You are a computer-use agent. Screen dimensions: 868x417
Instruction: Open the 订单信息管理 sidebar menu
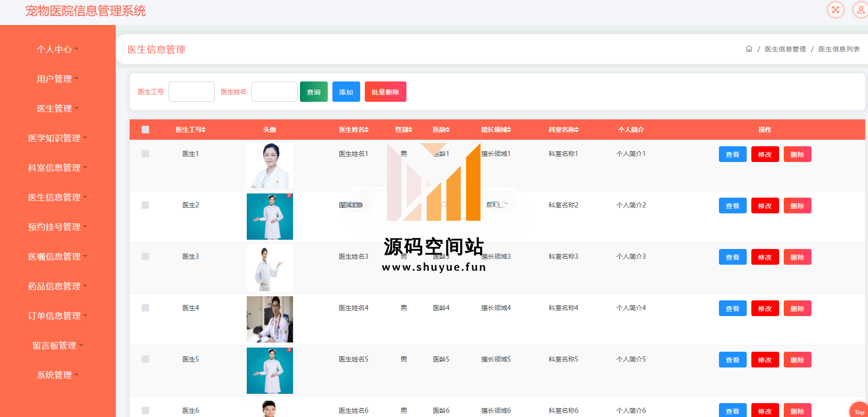(x=58, y=316)
